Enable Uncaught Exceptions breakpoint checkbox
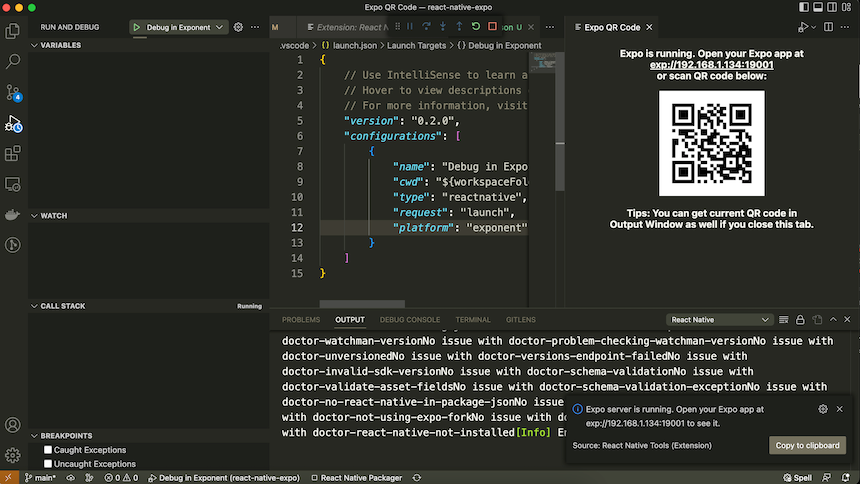The image size is (860, 484). [47, 464]
